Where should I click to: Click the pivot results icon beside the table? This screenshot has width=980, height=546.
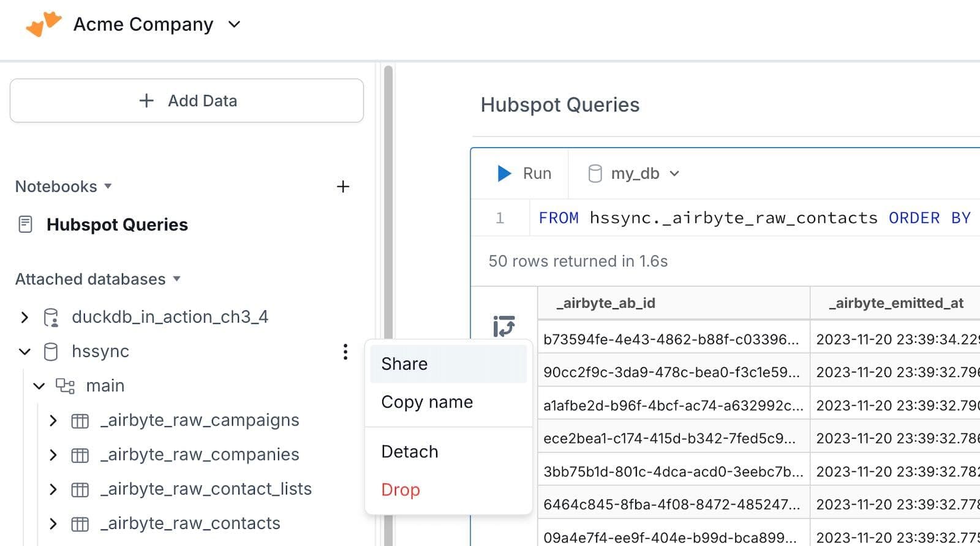pyautogui.click(x=503, y=327)
